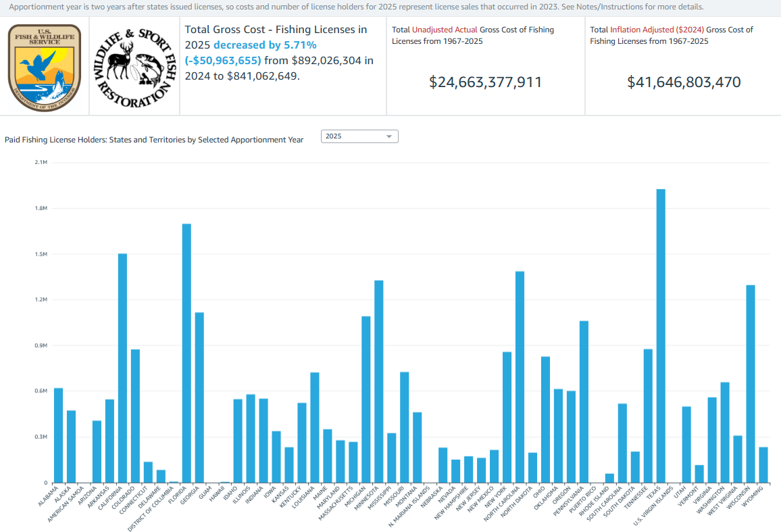Viewport: 781px width, 532px height.
Task: Click the decreased by 5.71% highlighted text
Action: click(265, 45)
